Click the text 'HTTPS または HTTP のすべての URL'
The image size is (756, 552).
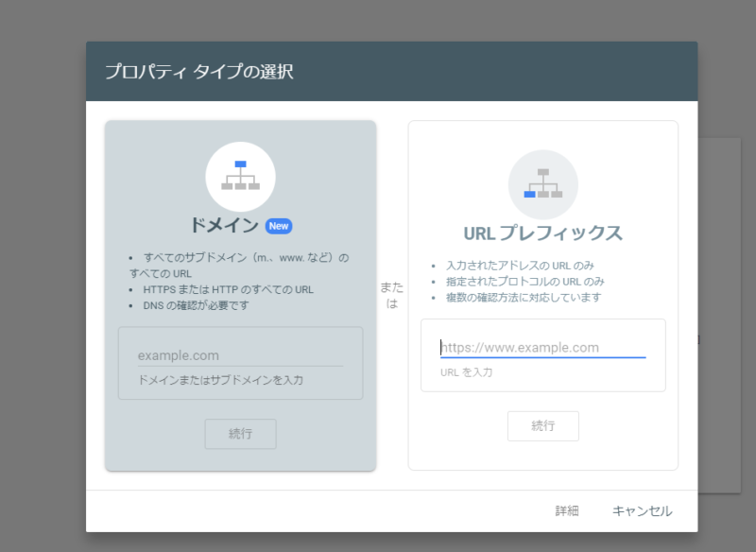(x=228, y=290)
